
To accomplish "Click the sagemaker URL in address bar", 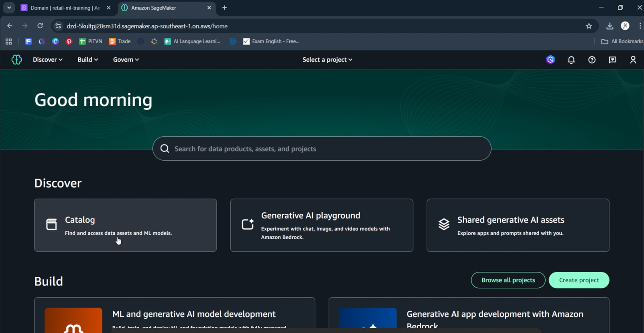I will click(x=147, y=26).
